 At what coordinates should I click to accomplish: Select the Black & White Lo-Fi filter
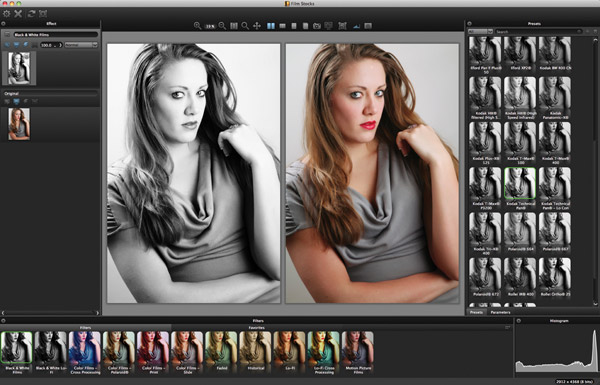tap(51, 352)
